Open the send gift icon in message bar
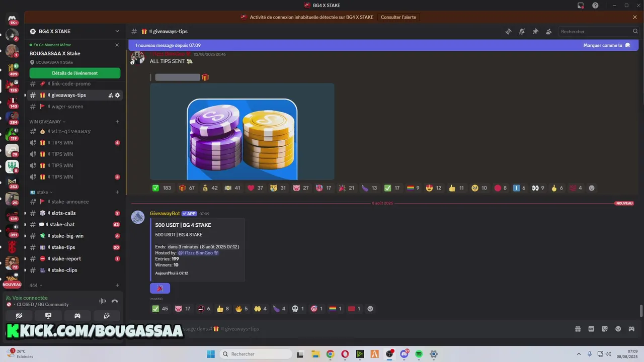 pyautogui.click(x=578, y=329)
